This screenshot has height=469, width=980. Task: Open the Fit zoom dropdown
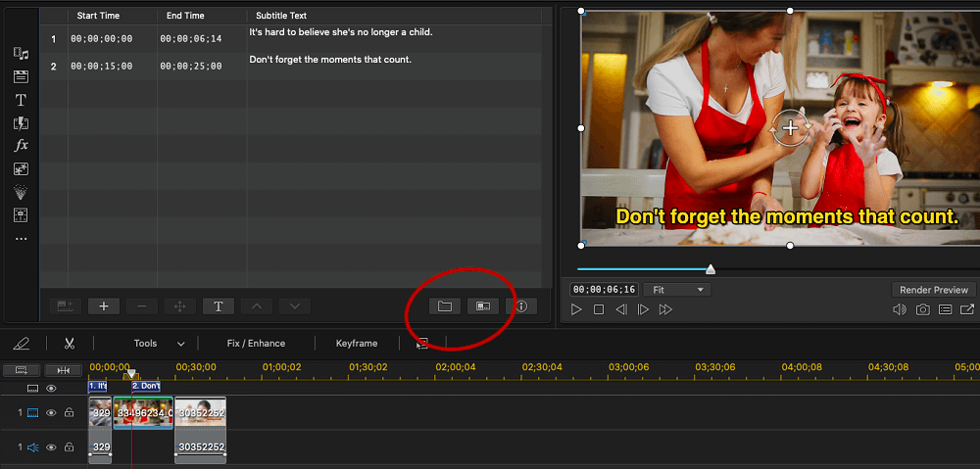coord(678,290)
